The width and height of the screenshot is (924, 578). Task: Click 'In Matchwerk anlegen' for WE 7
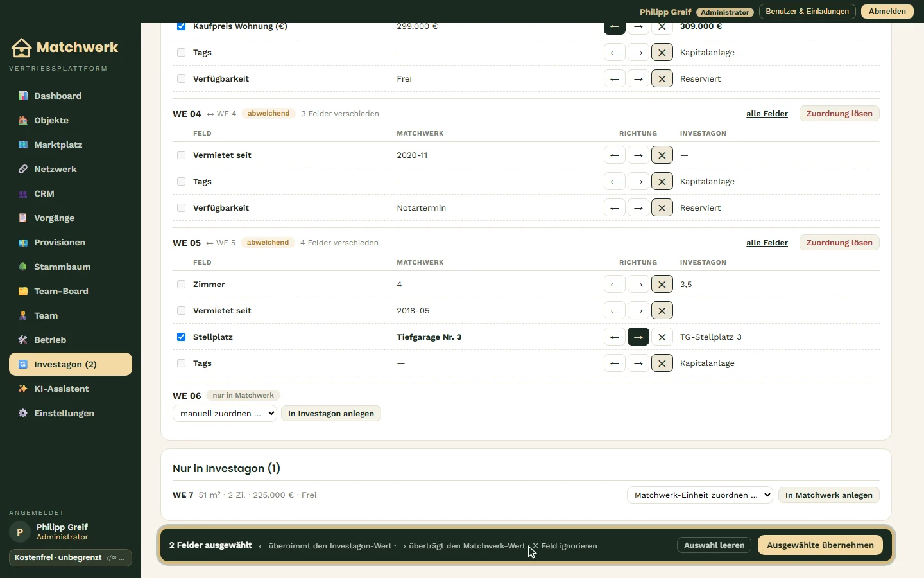pos(829,495)
